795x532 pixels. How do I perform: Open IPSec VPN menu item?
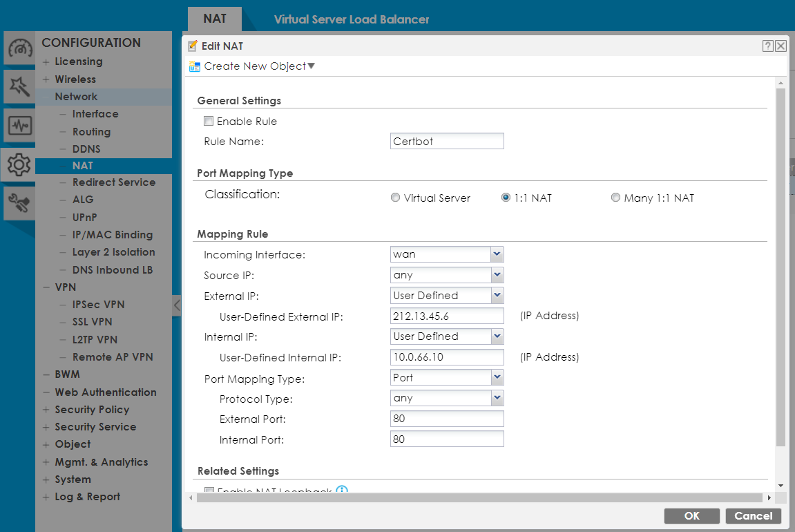click(x=98, y=304)
